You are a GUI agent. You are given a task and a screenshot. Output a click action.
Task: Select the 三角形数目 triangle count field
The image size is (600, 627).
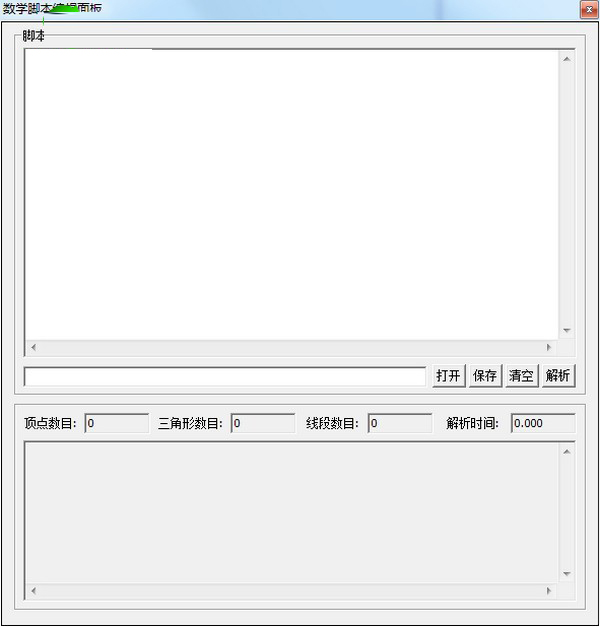coord(263,423)
